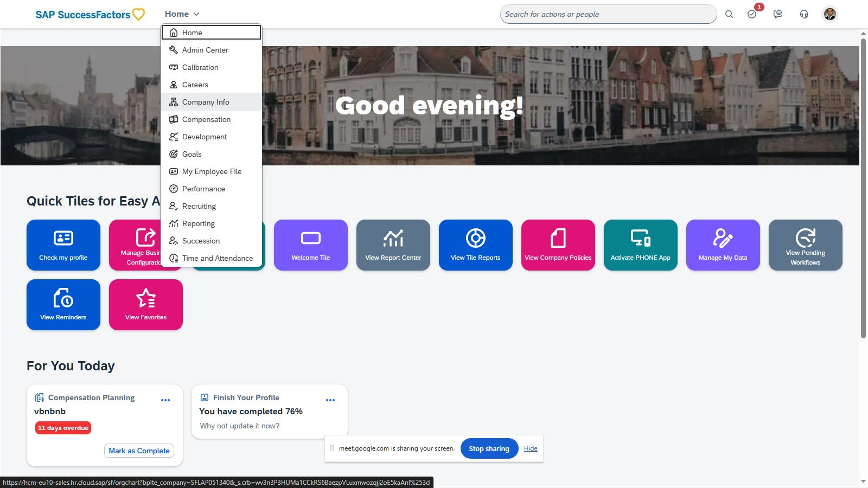Screen dimensions: 868x488
Task: Click the Admin Center wrench icon
Action: [174, 50]
